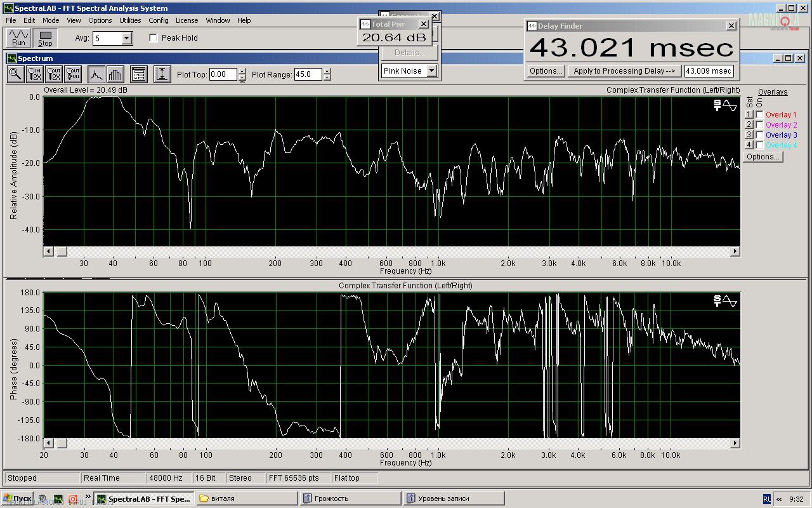Click the Plot Top input field

pyautogui.click(x=223, y=74)
